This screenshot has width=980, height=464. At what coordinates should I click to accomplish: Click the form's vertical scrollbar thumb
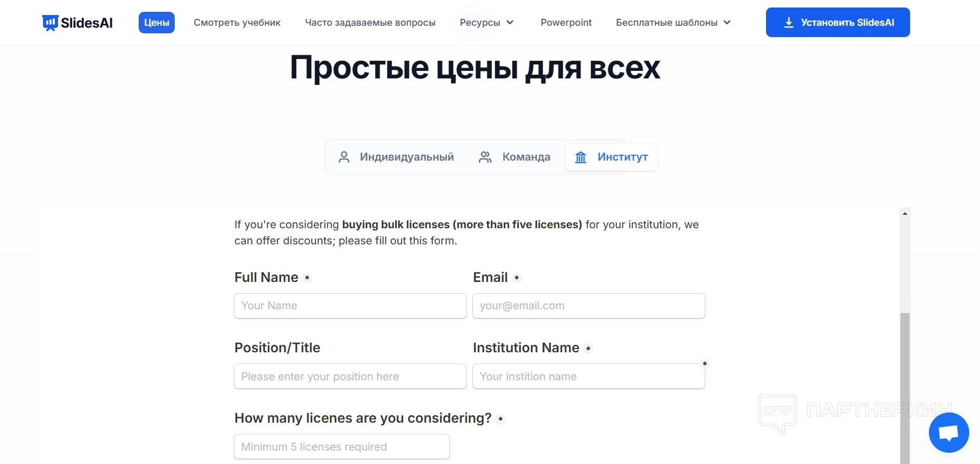(905, 387)
